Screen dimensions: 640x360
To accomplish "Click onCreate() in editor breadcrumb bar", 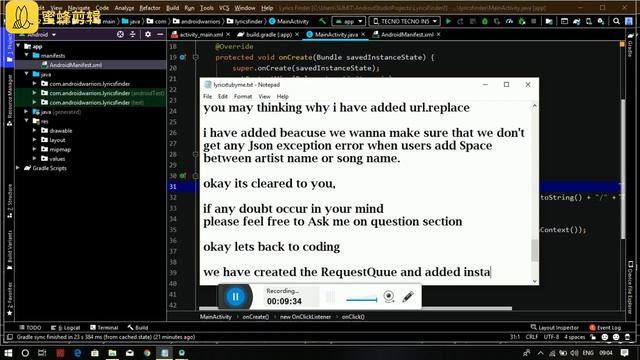I will tap(256, 317).
